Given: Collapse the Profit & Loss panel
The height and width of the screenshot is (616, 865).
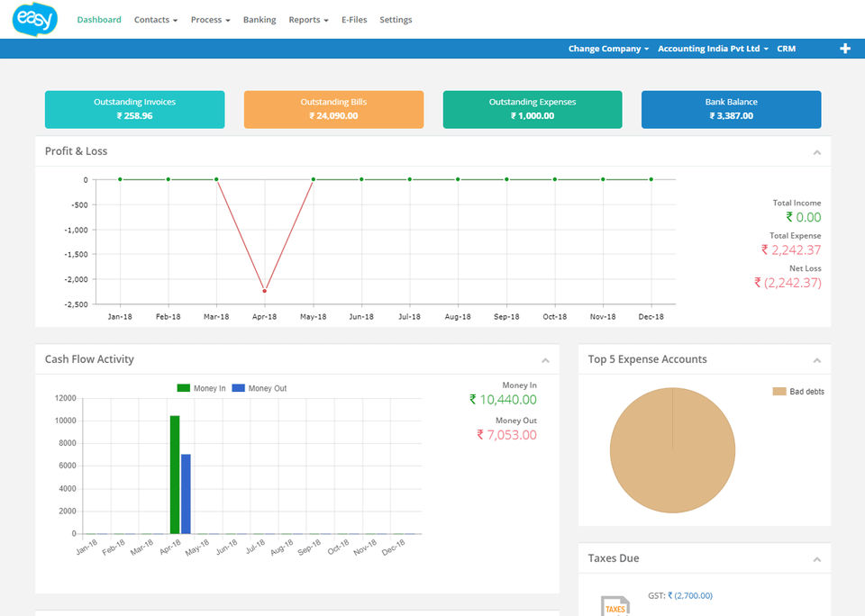Looking at the screenshot, I should (816, 152).
